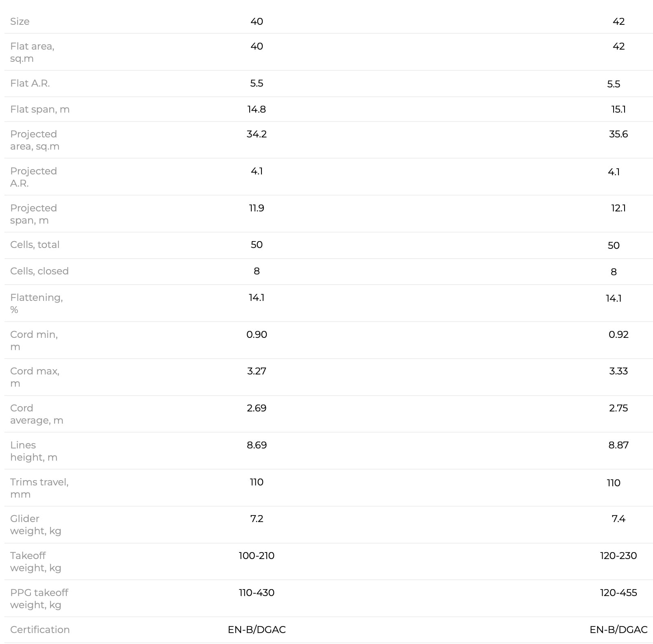
Task: Click EN-B/DGAC under size 42
Action: click(618, 630)
